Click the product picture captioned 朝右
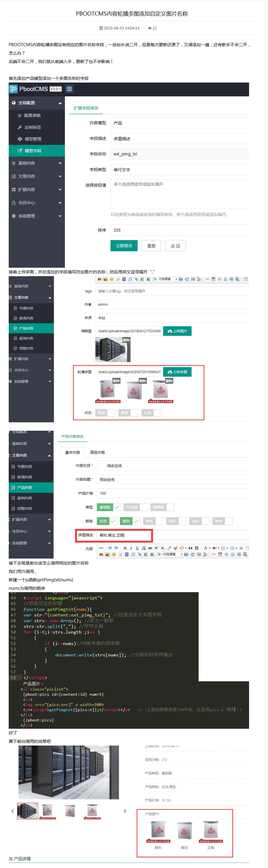The image size is (268, 868). tap(158, 832)
